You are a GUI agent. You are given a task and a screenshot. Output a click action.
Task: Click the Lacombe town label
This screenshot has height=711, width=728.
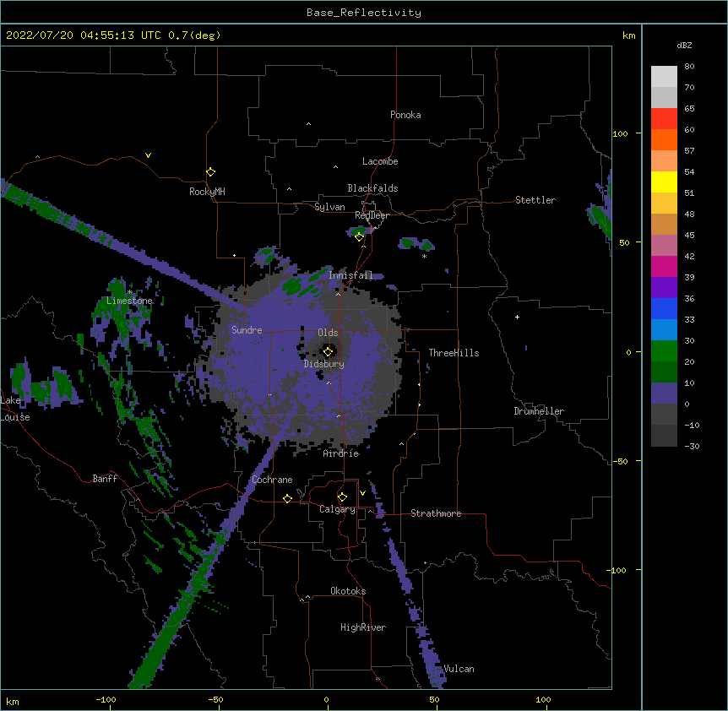(380, 161)
